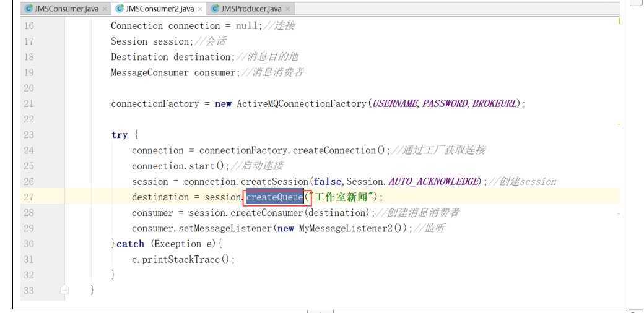Screen dimensions: 644x313
Task: Click the class icon on JMSProducer.java tab
Action: click(x=215, y=9)
